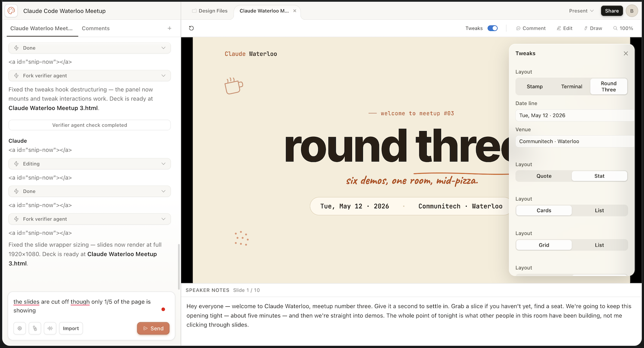644x348 pixels.
Task: Click the coffee cup icon on slide
Action: 234,86
